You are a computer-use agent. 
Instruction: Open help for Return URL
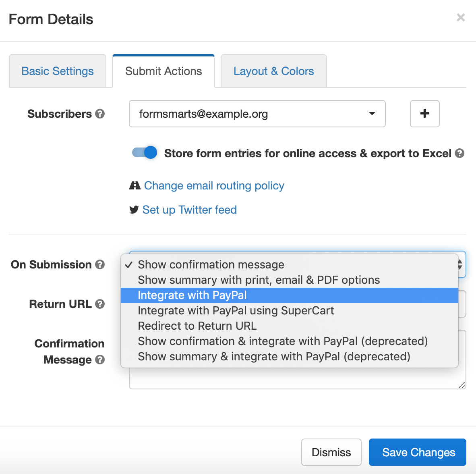point(100,304)
